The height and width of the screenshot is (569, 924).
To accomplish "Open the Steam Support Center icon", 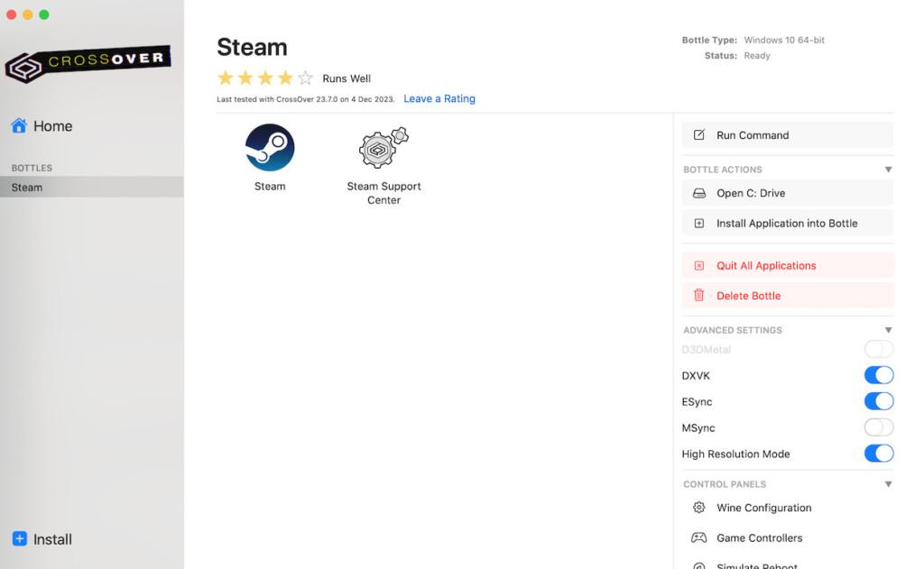I will point(383,148).
